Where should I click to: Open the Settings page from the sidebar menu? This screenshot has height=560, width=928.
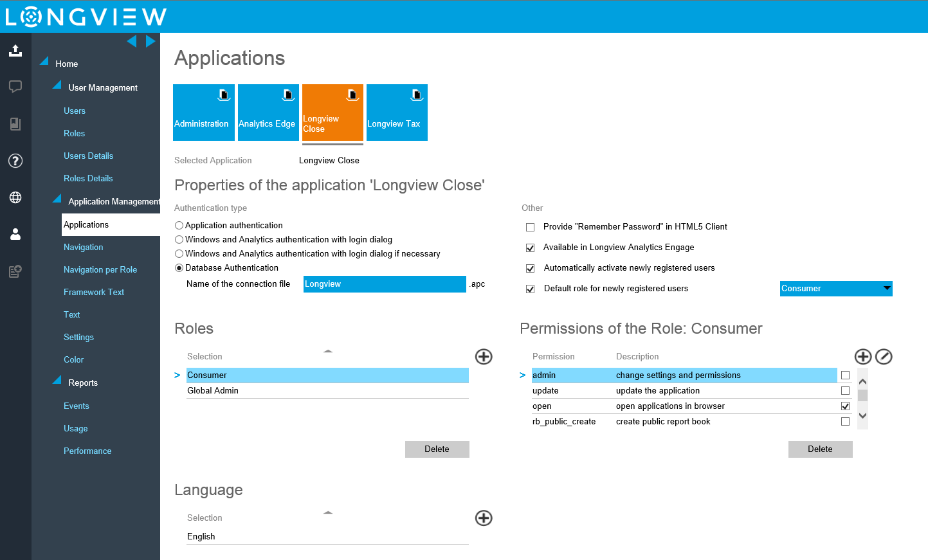point(78,337)
